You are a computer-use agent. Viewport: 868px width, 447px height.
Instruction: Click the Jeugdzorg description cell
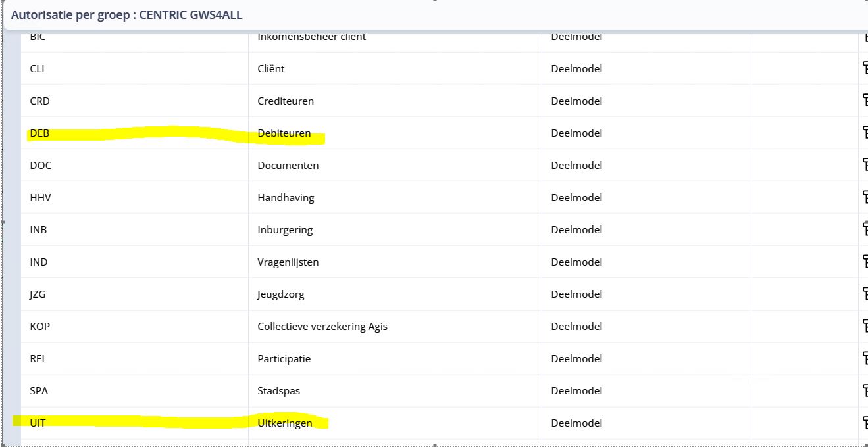pos(395,294)
